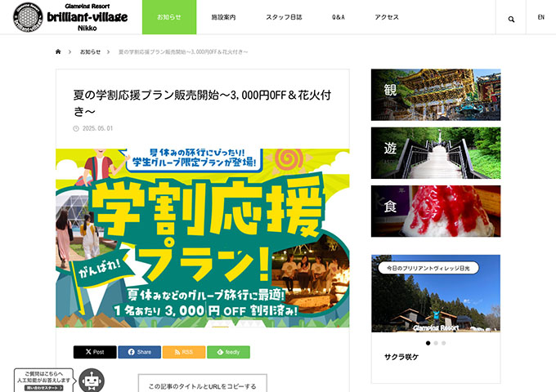Screen dimensions: 556x392
Task: Open the 観 sightseeing banner thumbnail
Action: tap(435, 95)
